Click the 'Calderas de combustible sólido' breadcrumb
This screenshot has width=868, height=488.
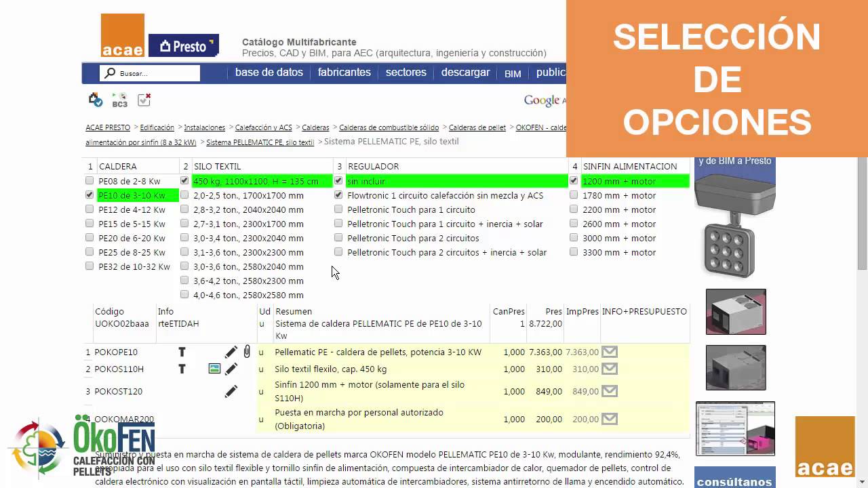point(389,127)
